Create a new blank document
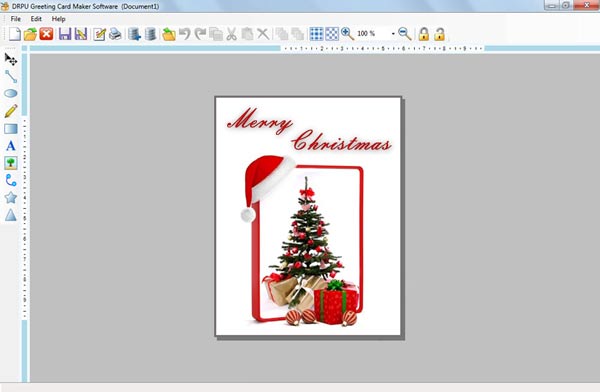Image resolution: width=600 pixels, height=392 pixels. (x=15, y=34)
